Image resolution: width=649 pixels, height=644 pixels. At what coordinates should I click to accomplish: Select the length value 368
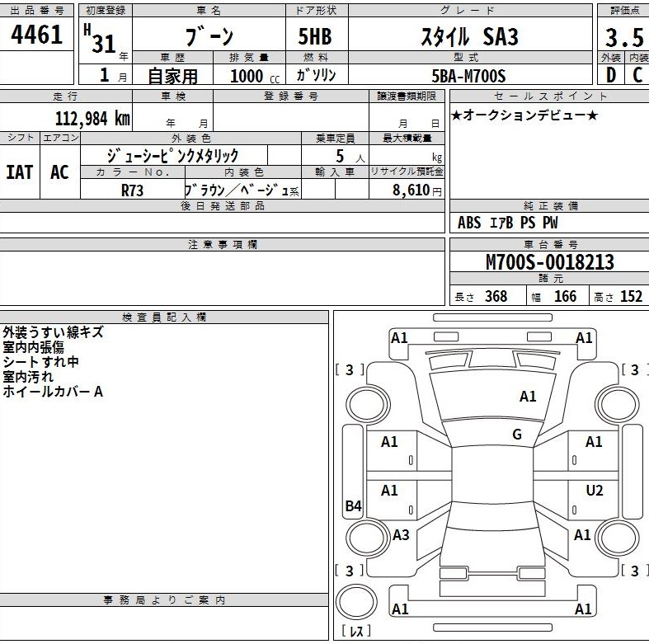(496, 296)
